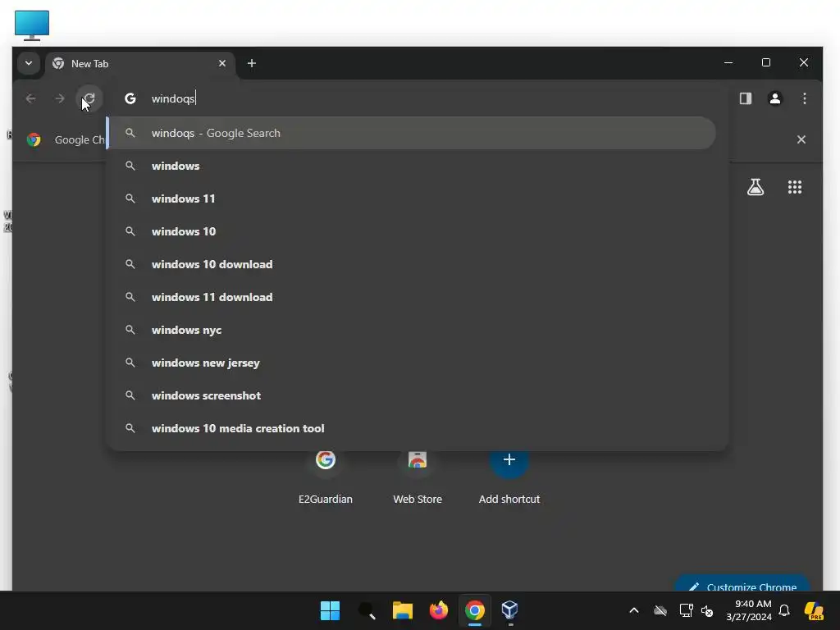Open Windows Search from taskbar
Screen dimensions: 840x630
pos(367,610)
